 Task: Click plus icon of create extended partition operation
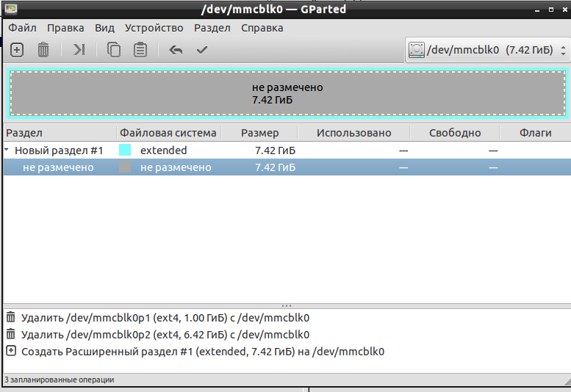click(x=11, y=352)
